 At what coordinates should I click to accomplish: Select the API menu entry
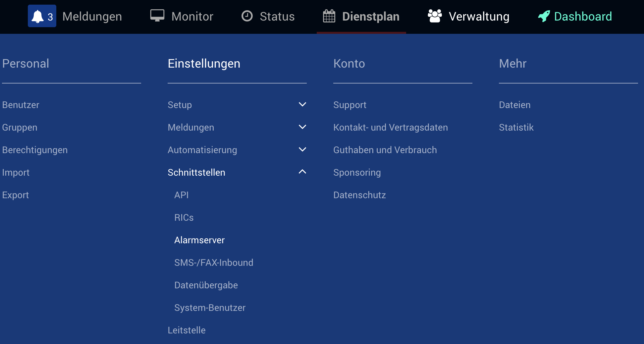pos(182,195)
